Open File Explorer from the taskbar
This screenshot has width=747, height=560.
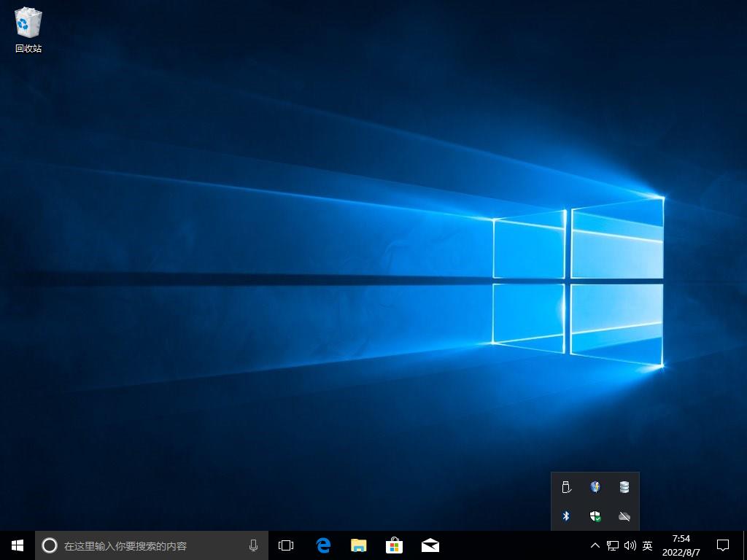coord(358,545)
